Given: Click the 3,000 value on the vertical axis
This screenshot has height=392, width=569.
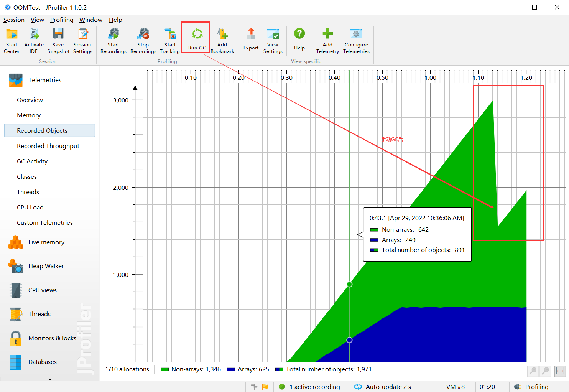Looking at the screenshot, I should point(121,100).
